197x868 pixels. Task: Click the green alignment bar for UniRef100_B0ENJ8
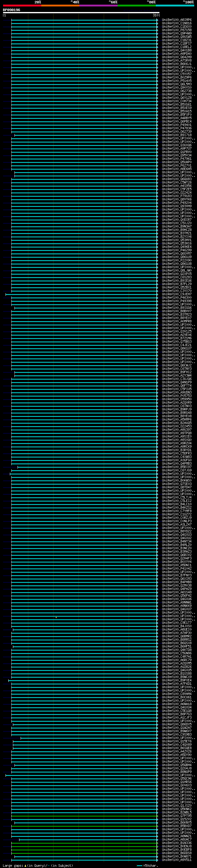(x=85, y=846)
